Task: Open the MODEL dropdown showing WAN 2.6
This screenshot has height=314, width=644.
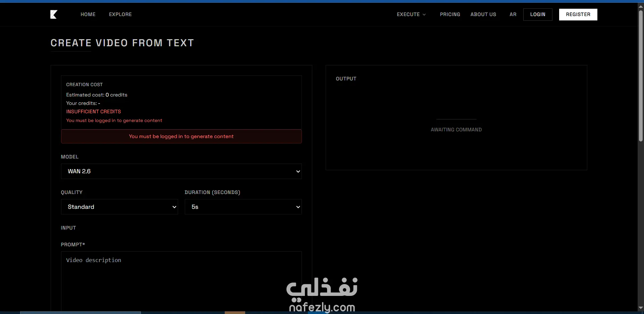Action: [x=181, y=171]
